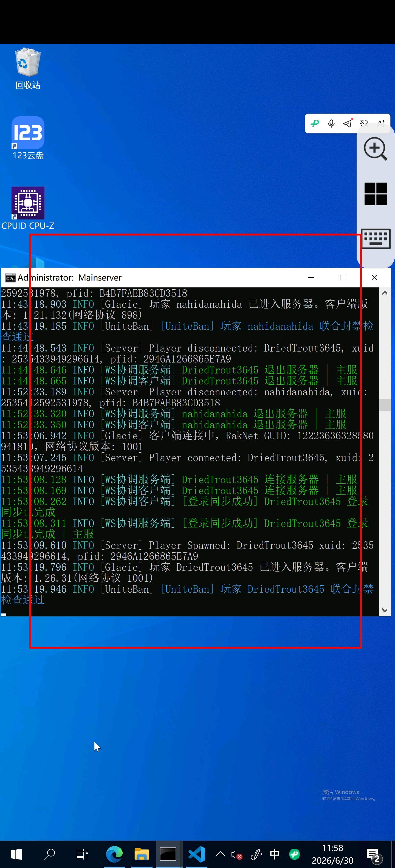Open the taskbar clock showing 11:58
Image resolution: width=395 pixels, height=868 pixels.
(x=333, y=854)
